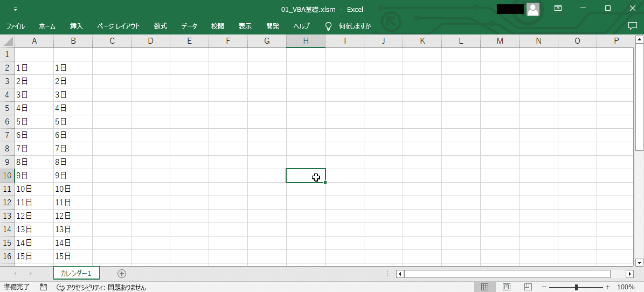Viewport: 644px width, 292px height.
Task: Switch to the 表示 tab
Action: click(245, 26)
